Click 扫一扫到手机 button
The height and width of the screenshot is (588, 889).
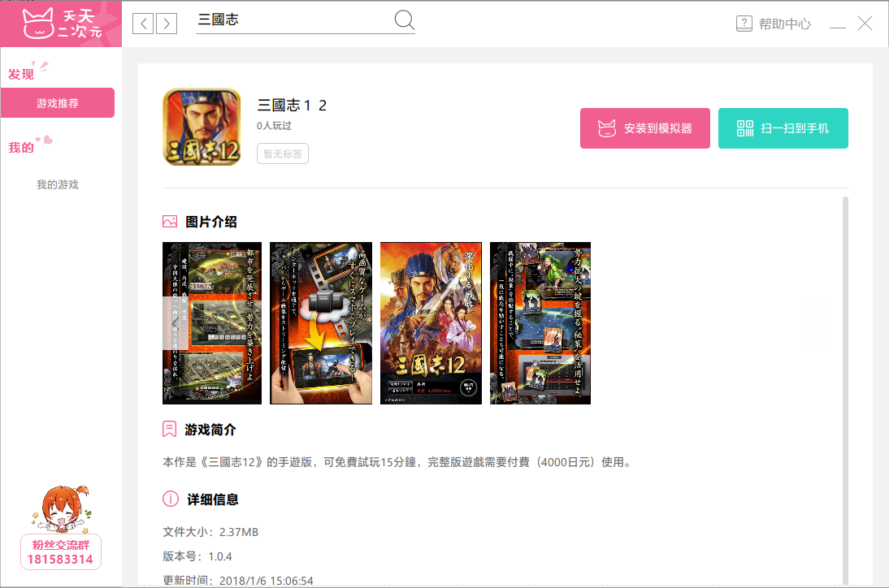pos(783,128)
